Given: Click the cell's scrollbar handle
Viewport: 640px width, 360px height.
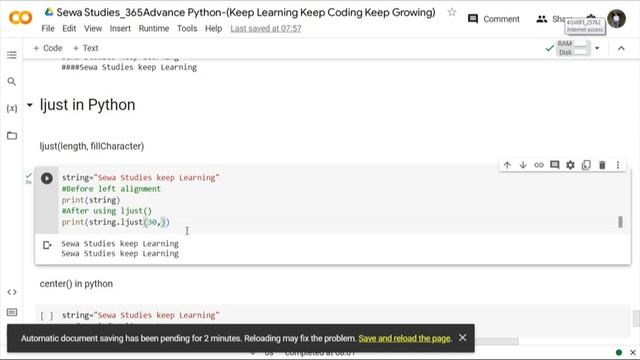Looking at the screenshot, I should 620,222.
